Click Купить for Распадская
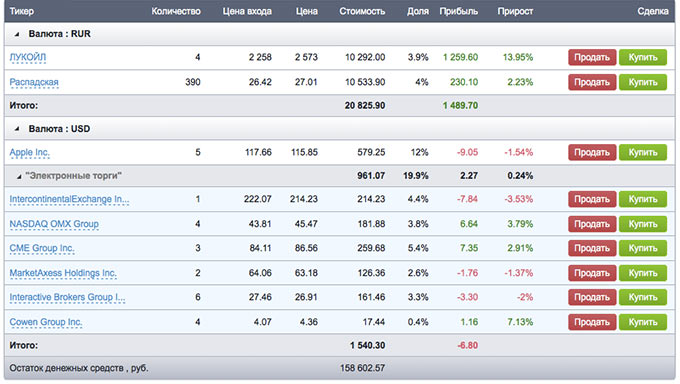 (x=643, y=82)
